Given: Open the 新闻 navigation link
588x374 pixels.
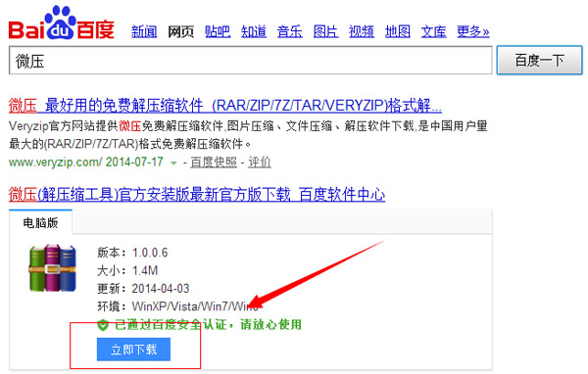Looking at the screenshot, I should [144, 31].
